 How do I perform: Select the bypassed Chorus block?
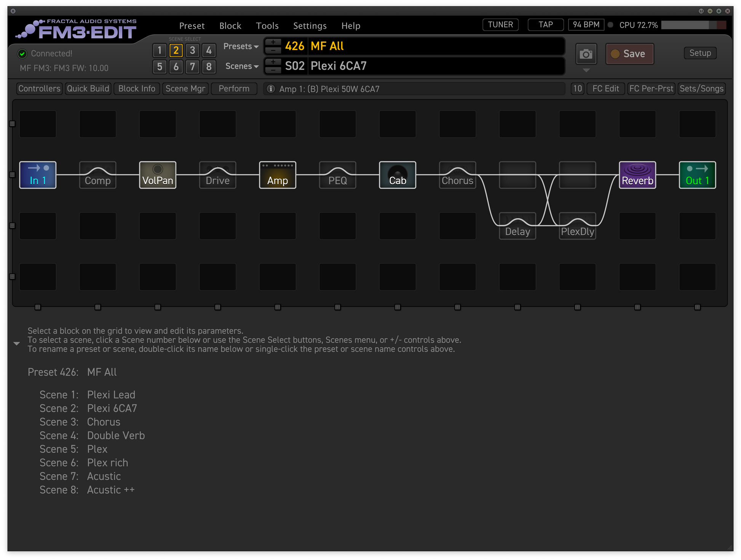pyautogui.click(x=457, y=175)
